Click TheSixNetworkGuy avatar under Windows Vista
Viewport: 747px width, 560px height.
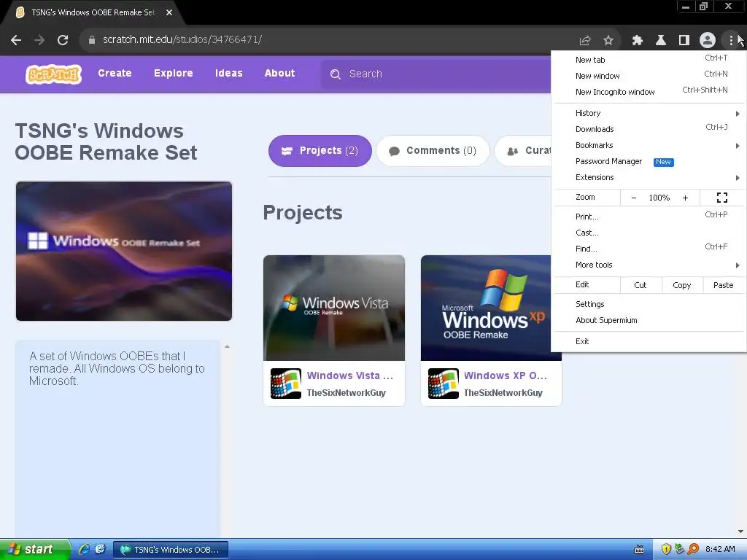pos(286,384)
